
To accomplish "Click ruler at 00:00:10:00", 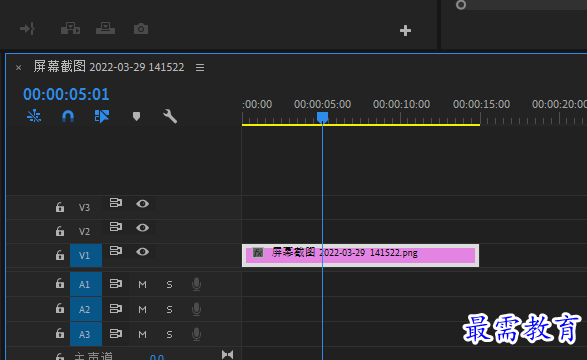I will pyautogui.click(x=401, y=104).
